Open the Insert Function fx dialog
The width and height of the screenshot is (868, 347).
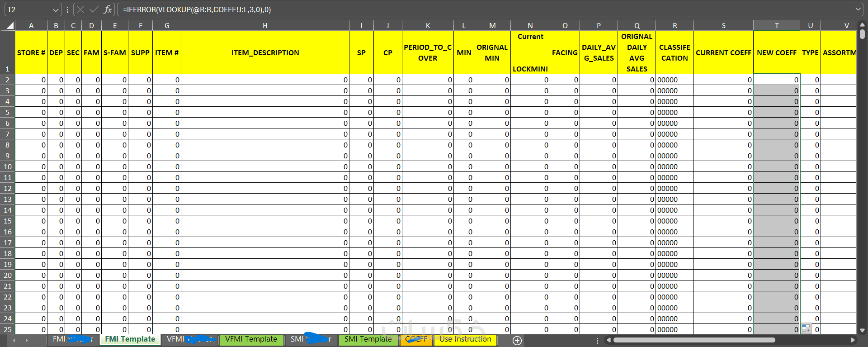108,10
